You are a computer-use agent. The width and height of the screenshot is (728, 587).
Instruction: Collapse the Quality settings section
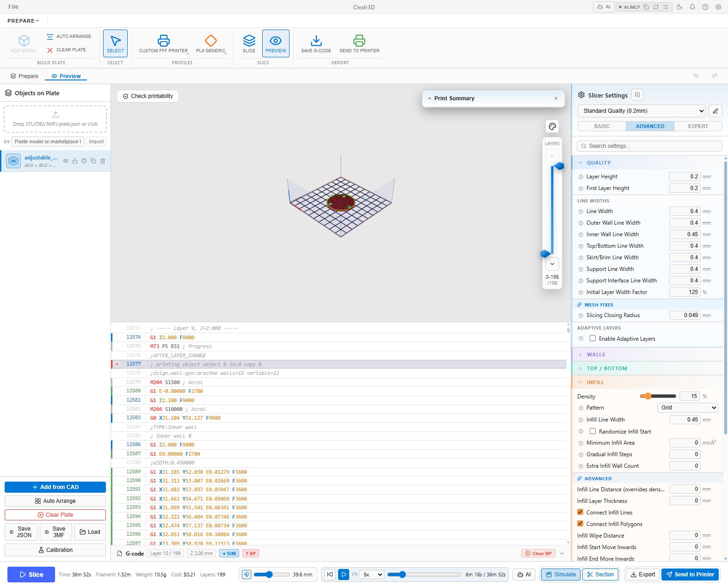[x=647, y=163]
